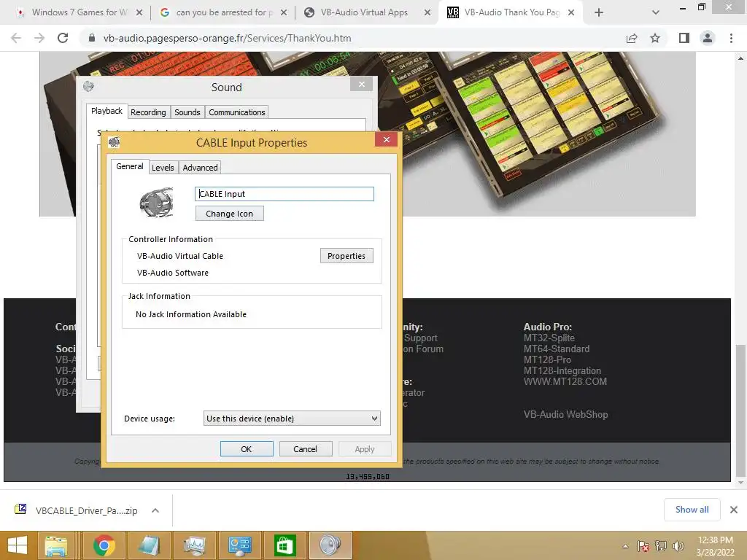The image size is (747, 560).
Task: Switch to Advanced tab in CABLE Input Properties
Action: pos(200,168)
